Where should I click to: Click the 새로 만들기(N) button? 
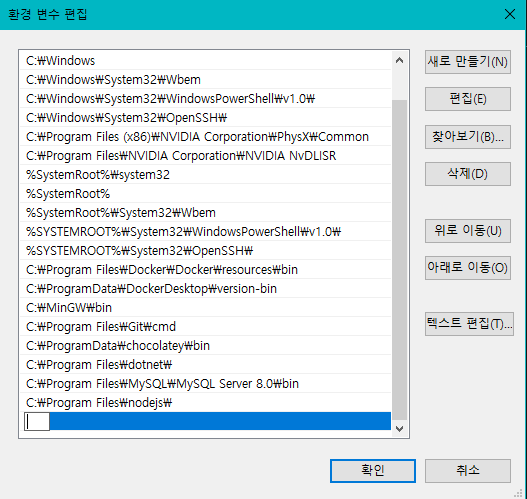[468, 62]
